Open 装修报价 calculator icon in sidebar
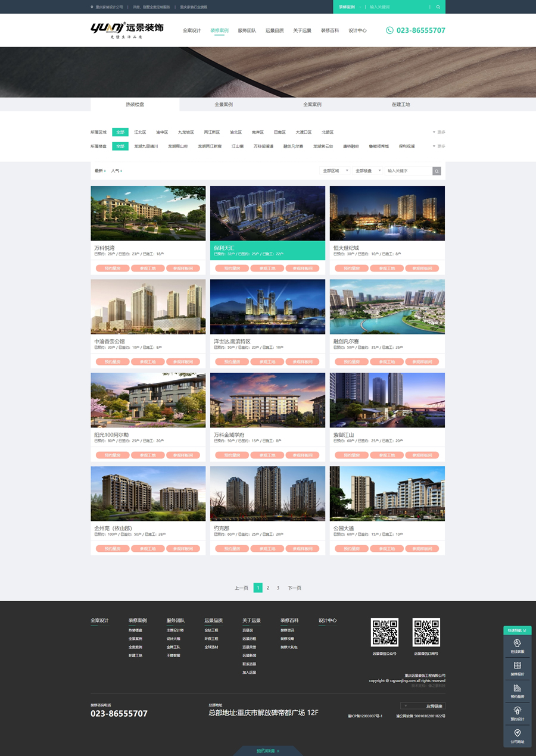Viewport: 536px width, 756px height. coord(517,666)
